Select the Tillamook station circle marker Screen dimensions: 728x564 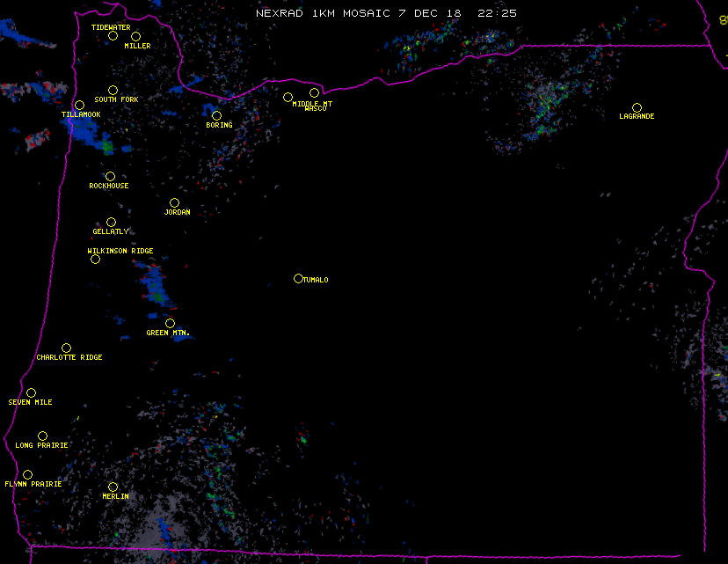79,106
